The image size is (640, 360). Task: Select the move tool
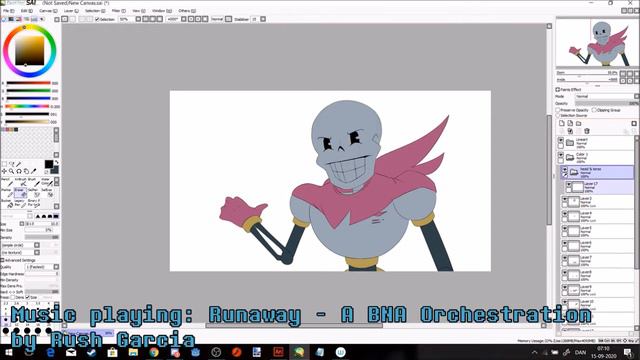pyautogui.click(x=4, y=171)
